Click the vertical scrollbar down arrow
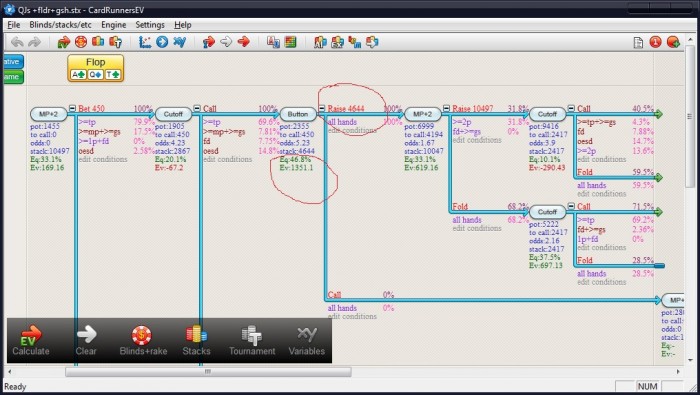 click(x=690, y=360)
